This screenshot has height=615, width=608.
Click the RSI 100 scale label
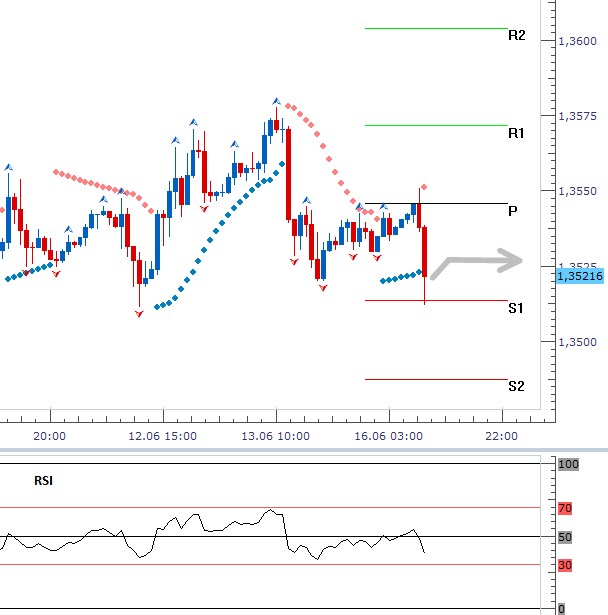pyautogui.click(x=567, y=465)
